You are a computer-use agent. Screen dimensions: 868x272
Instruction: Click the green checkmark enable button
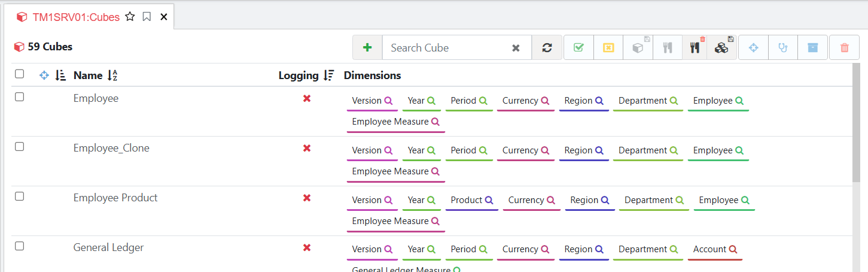(x=578, y=47)
